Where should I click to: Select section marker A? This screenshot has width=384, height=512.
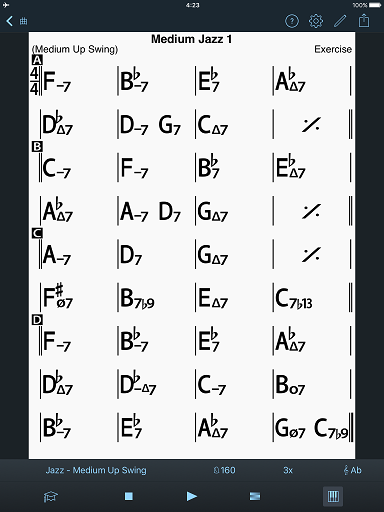click(x=37, y=60)
